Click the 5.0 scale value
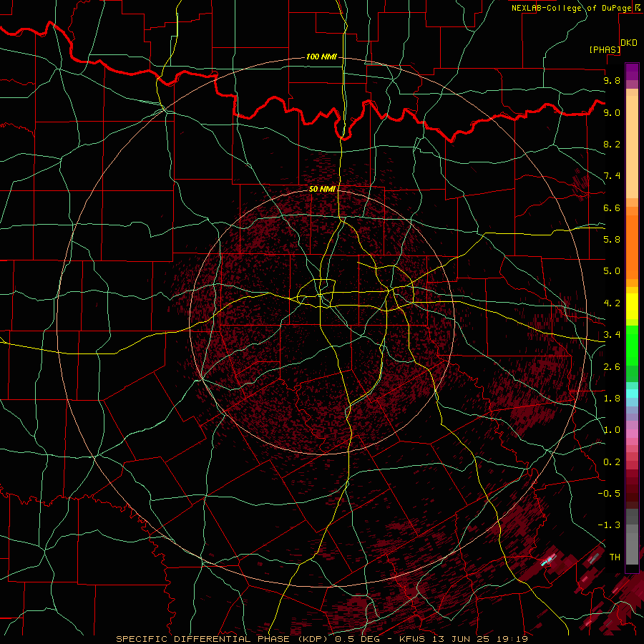Screen dimensions: 644x644 [612, 271]
